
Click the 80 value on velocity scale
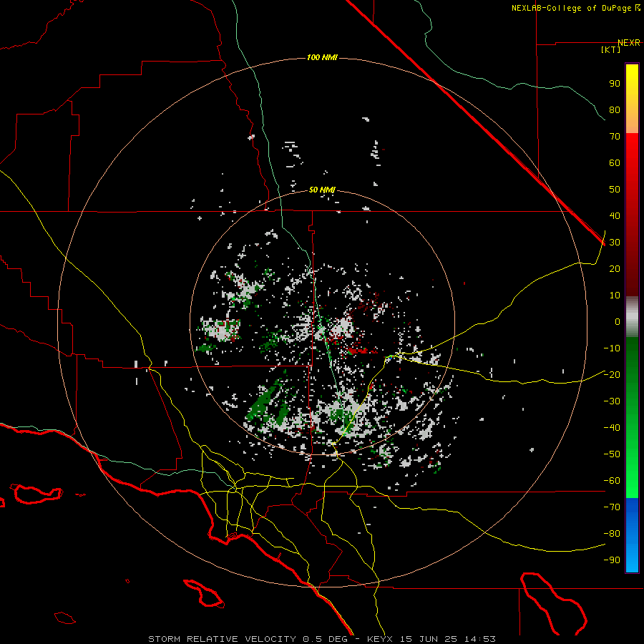point(615,110)
